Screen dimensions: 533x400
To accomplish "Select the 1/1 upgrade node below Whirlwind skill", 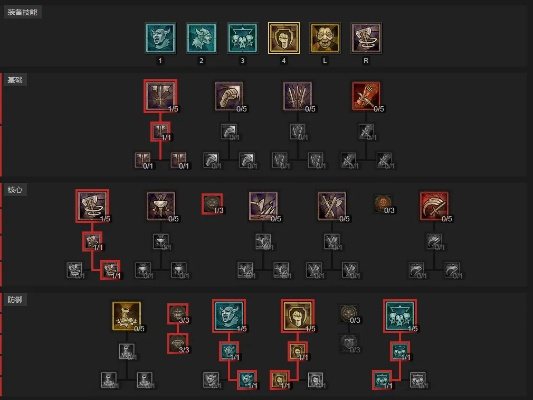I will click(92, 242).
